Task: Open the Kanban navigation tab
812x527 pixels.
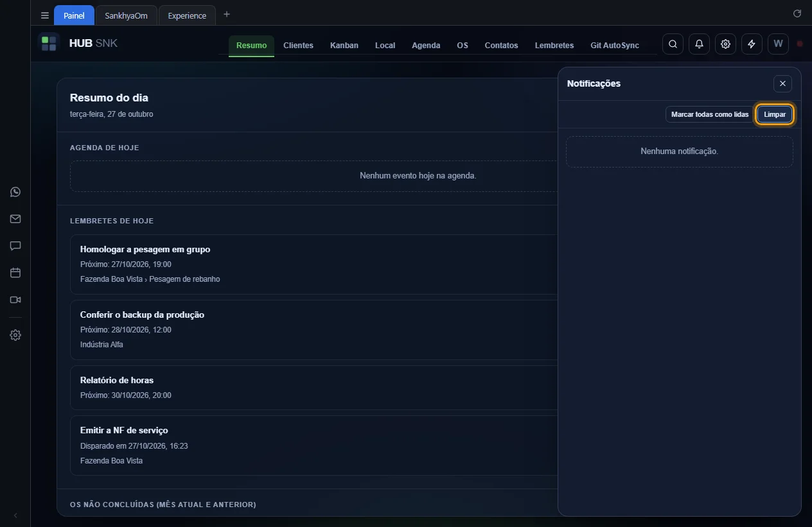Action: click(x=344, y=46)
